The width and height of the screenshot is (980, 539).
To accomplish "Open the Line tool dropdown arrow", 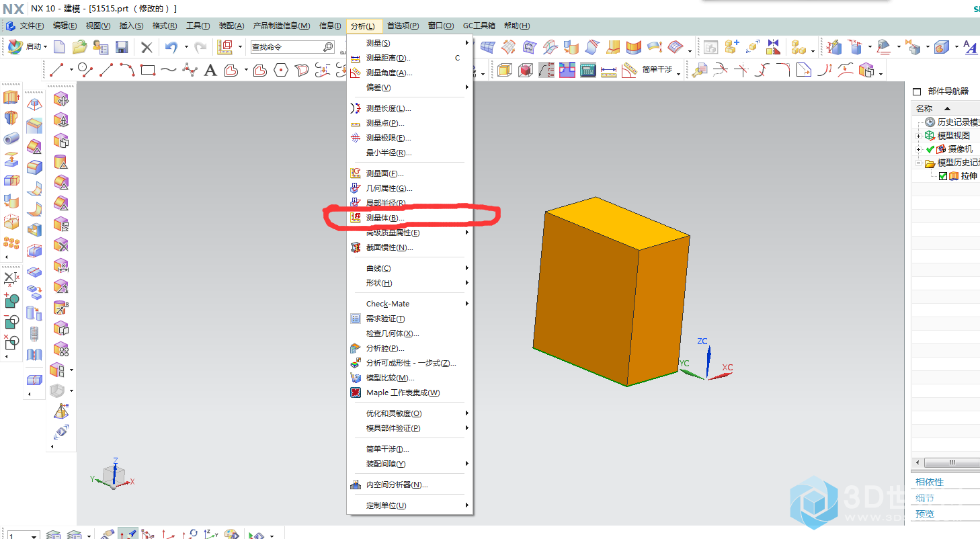I will (71, 69).
